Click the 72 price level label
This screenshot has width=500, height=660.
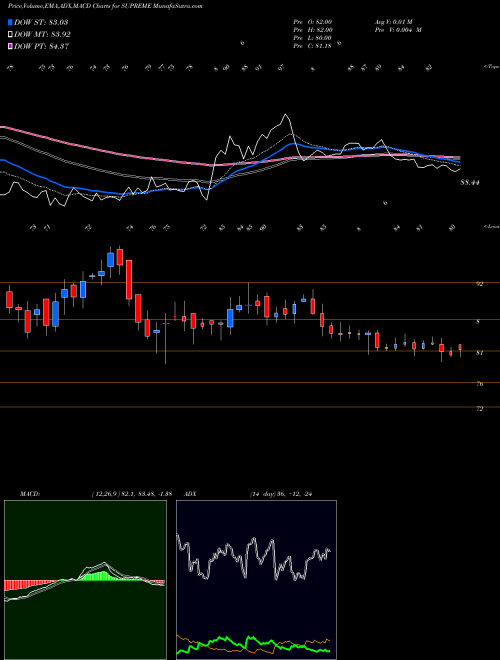pos(479,408)
